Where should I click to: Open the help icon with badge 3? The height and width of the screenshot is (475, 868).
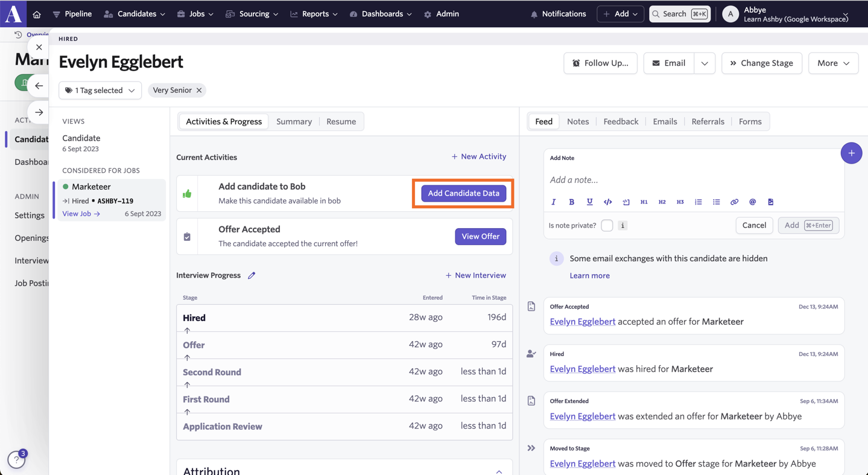click(17, 460)
